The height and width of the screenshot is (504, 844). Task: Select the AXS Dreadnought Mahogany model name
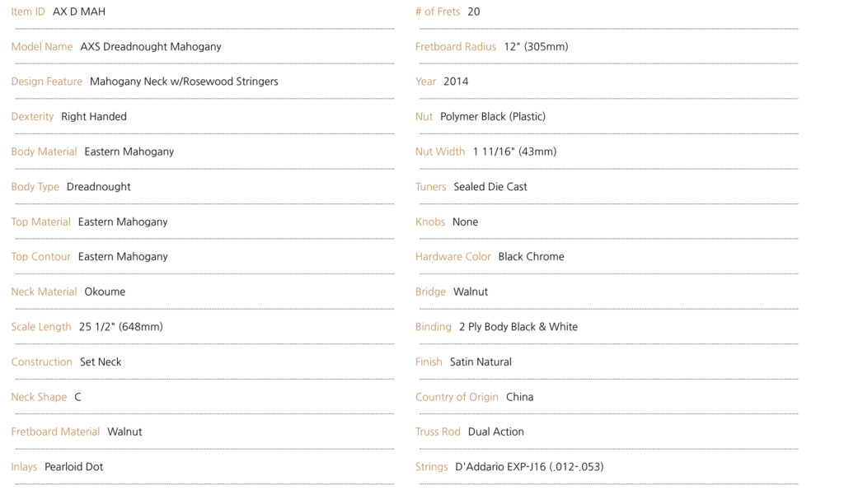pos(151,47)
